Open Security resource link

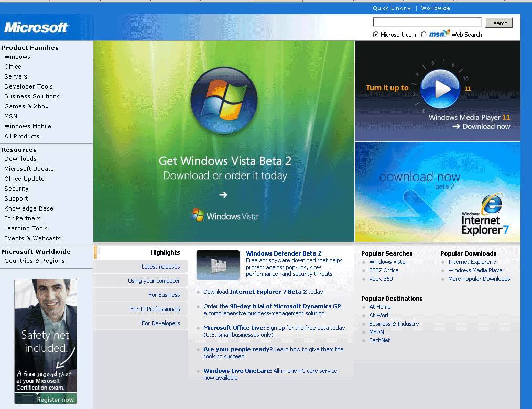point(16,189)
